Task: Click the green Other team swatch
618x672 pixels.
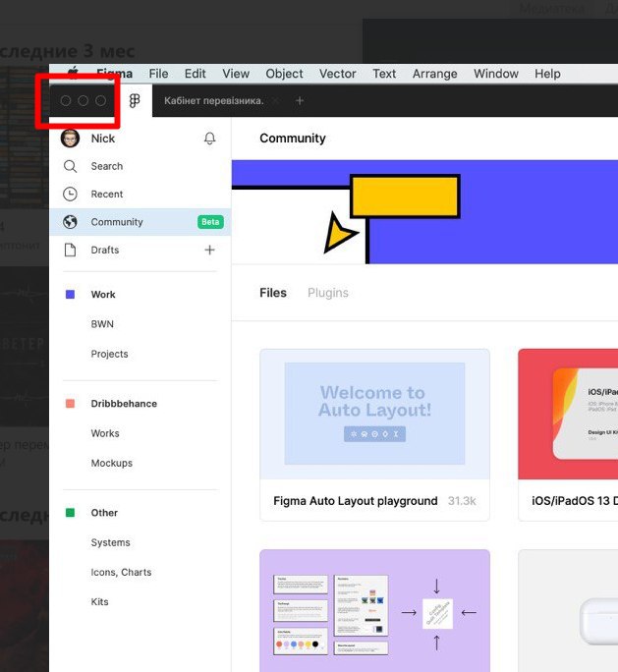Action: [71, 513]
